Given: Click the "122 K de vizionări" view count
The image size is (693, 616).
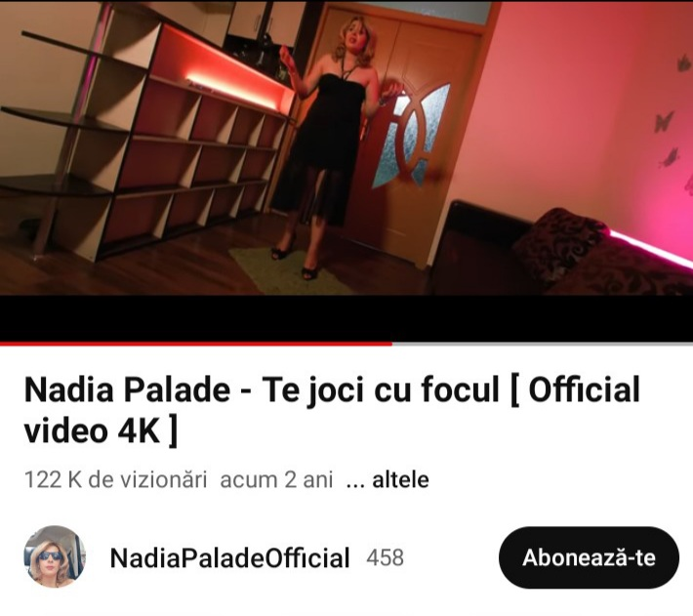Looking at the screenshot, I should [116, 480].
